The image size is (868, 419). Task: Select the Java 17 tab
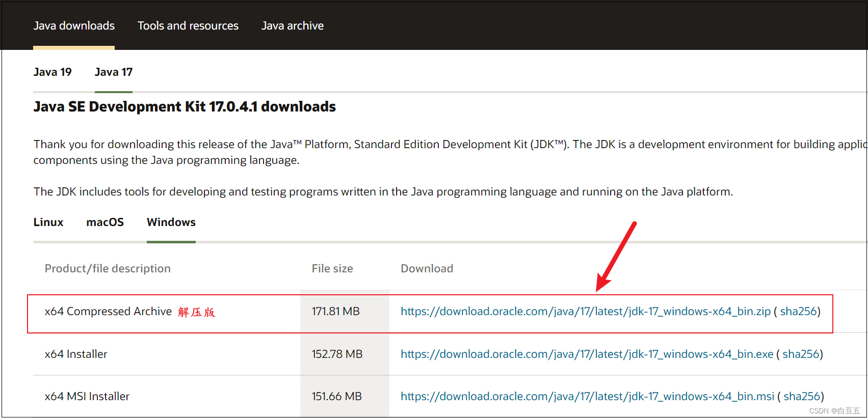[114, 72]
